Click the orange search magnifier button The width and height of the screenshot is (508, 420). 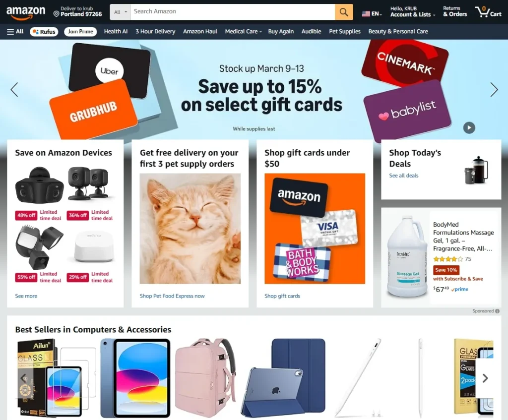pyautogui.click(x=344, y=12)
